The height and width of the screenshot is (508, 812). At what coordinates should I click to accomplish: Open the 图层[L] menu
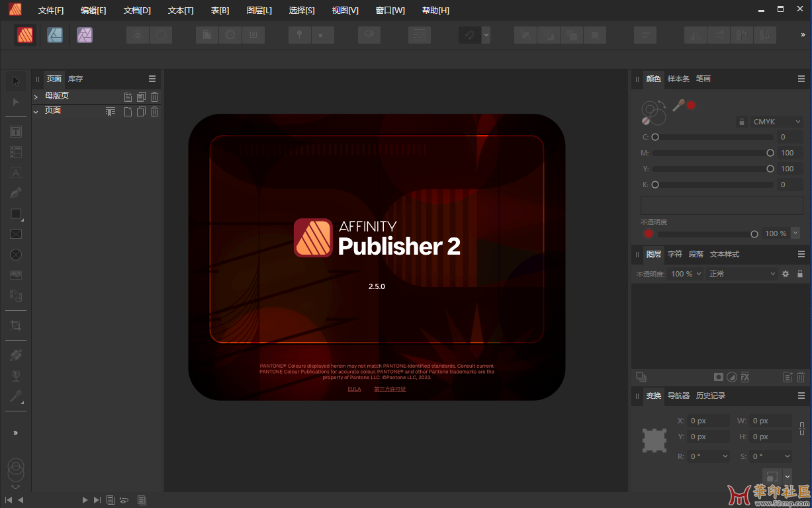click(x=259, y=11)
